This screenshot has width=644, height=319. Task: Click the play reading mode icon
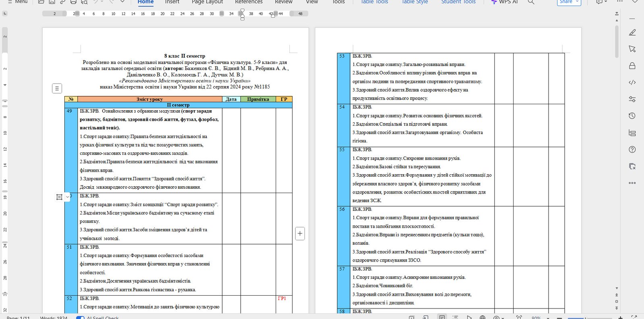[469, 317]
